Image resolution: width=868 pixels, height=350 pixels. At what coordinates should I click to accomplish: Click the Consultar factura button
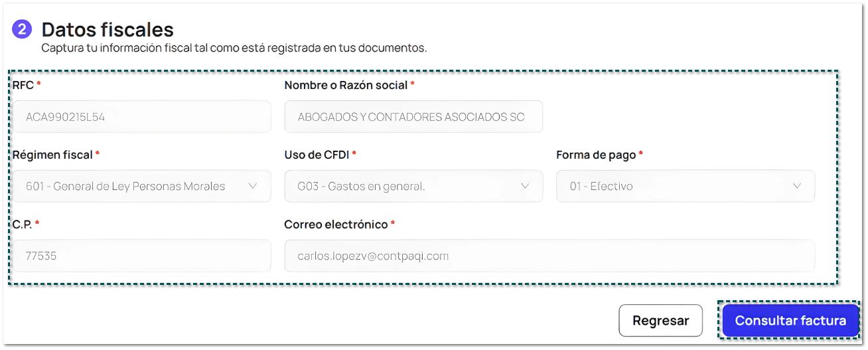coord(790,321)
